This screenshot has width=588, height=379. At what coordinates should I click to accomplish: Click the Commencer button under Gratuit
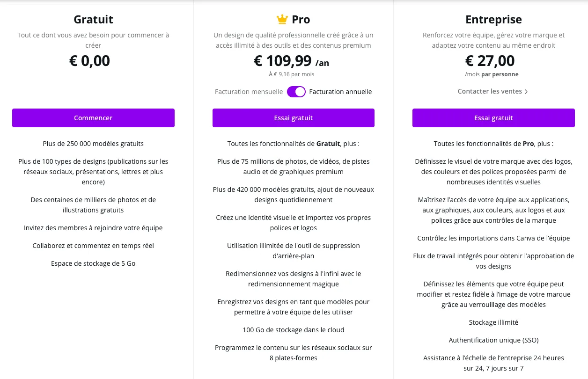click(x=93, y=118)
